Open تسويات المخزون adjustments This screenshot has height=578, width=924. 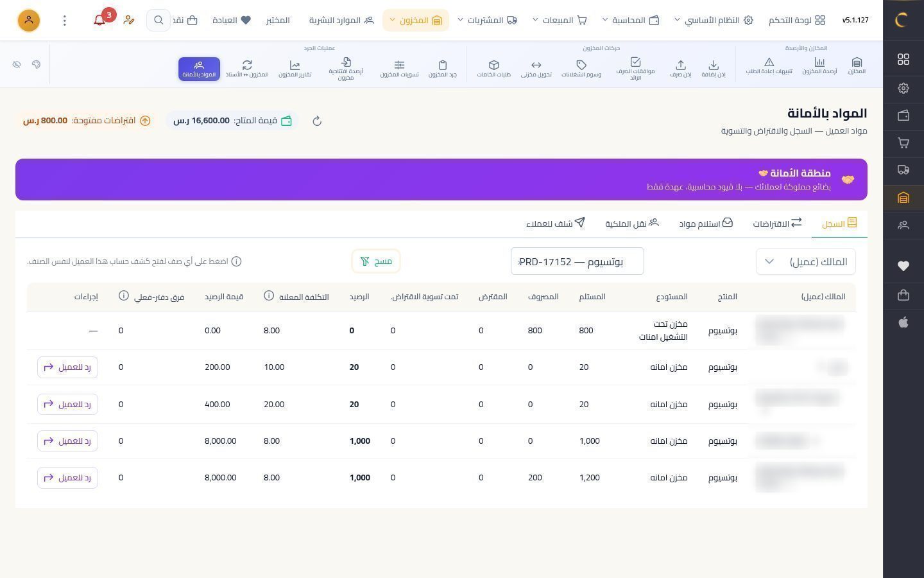point(399,68)
